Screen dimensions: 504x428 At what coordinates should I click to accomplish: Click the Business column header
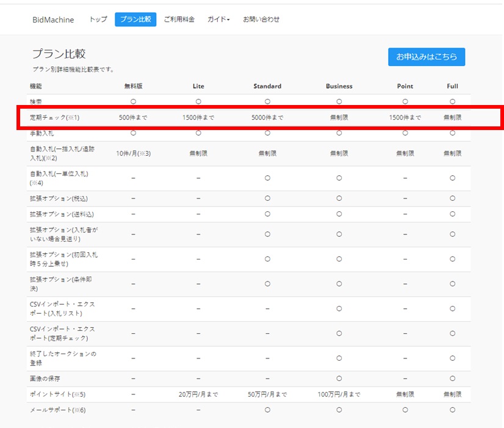point(339,86)
